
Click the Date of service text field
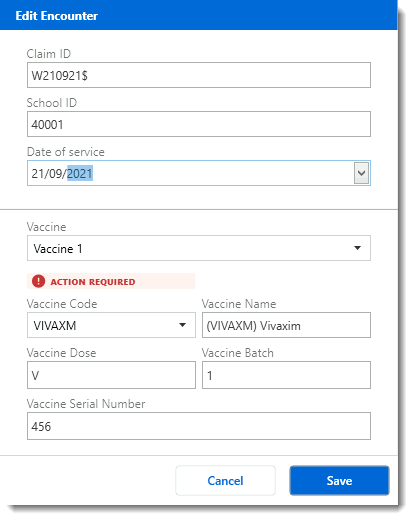(x=190, y=173)
